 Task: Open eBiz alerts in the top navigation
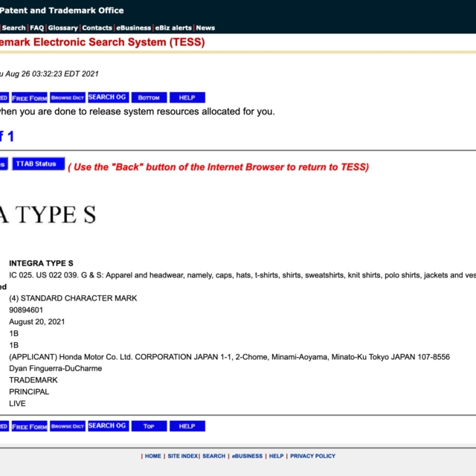click(173, 28)
